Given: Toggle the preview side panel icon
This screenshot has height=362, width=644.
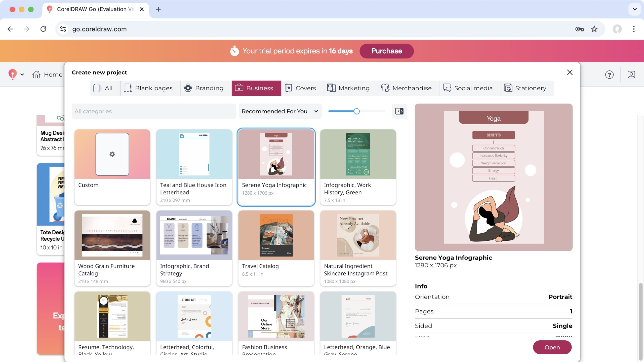Looking at the screenshot, I should coord(399,111).
